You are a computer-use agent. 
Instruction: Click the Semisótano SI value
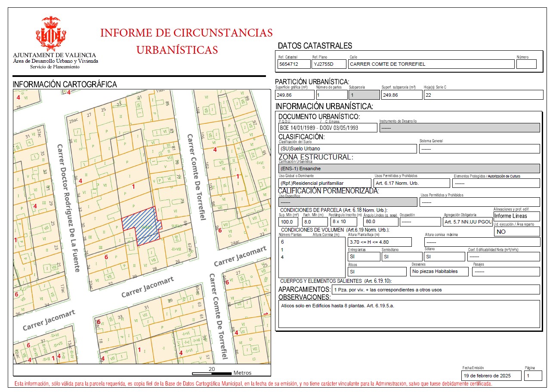tap(402, 257)
